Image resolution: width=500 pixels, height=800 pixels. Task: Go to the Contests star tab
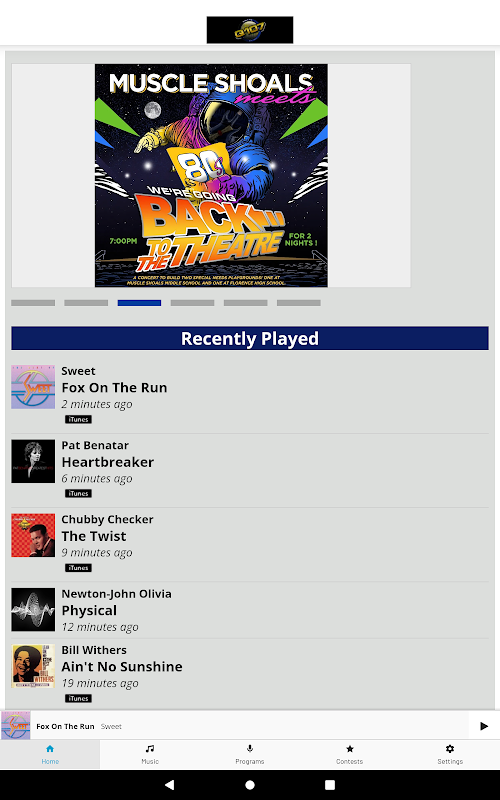[x=350, y=754]
